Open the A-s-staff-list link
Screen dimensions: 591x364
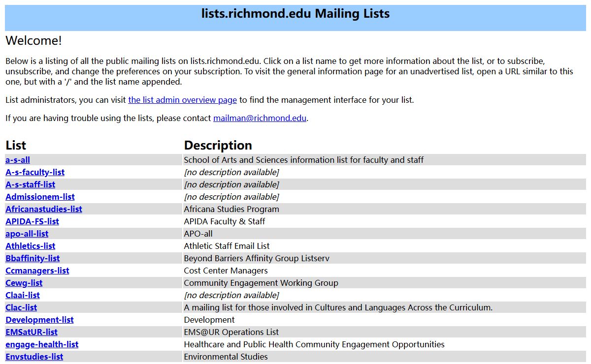pyautogui.click(x=31, y=184)
